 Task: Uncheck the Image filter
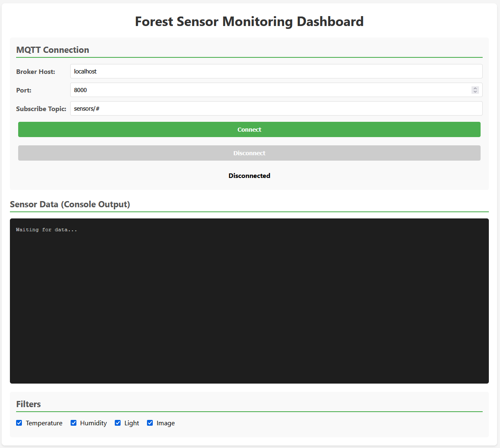[x=150, y=423]
